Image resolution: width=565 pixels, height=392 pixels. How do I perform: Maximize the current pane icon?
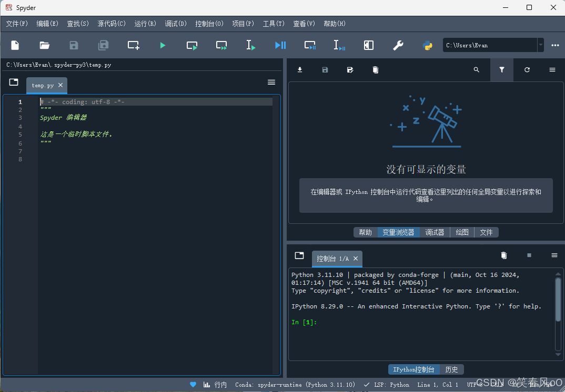pyautogui.click(x=369, y=45)
